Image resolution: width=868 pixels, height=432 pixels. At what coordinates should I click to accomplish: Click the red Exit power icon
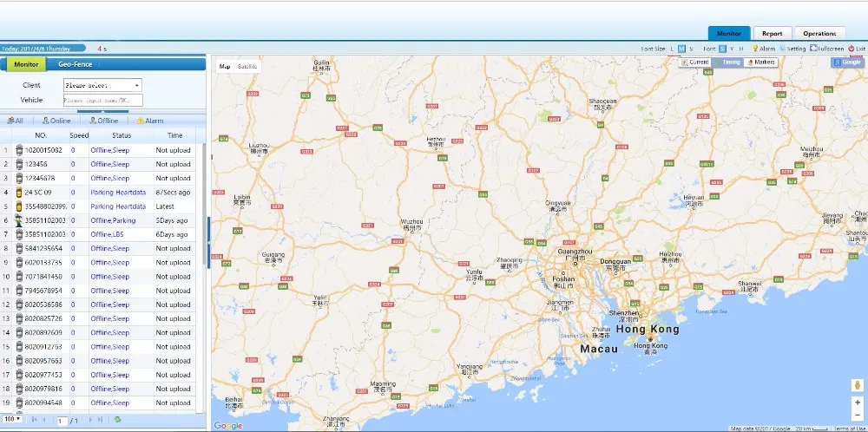point(851,49)
